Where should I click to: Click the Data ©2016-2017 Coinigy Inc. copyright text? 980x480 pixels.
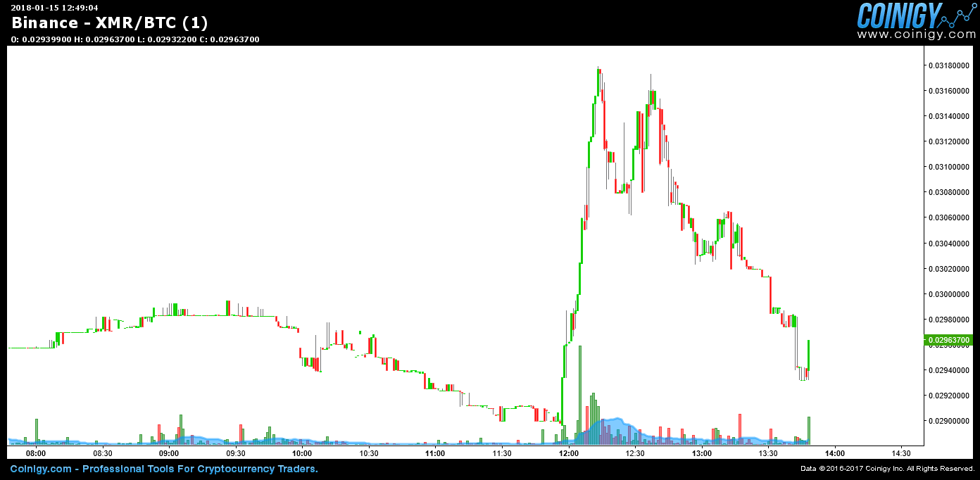tap(887, 469)
